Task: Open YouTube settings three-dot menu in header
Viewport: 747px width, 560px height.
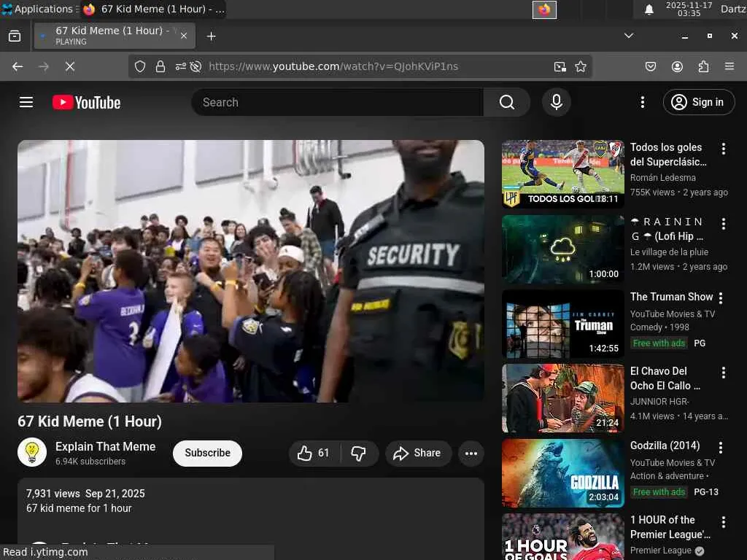Action: pos(642,102)
